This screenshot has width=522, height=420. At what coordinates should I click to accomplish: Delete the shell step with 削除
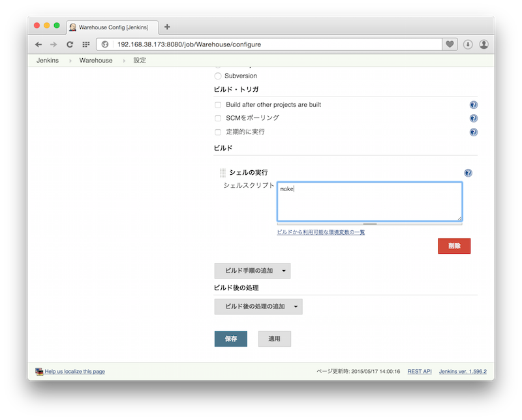(x=454, y=246)
